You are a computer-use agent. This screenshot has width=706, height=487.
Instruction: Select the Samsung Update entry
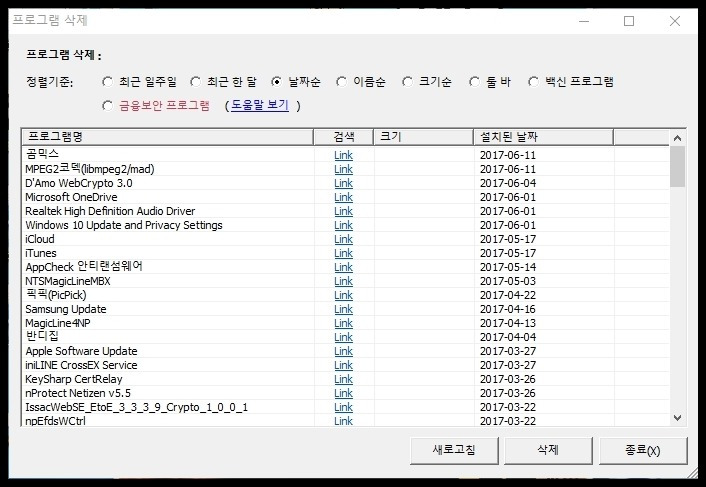tap(66, 309)
